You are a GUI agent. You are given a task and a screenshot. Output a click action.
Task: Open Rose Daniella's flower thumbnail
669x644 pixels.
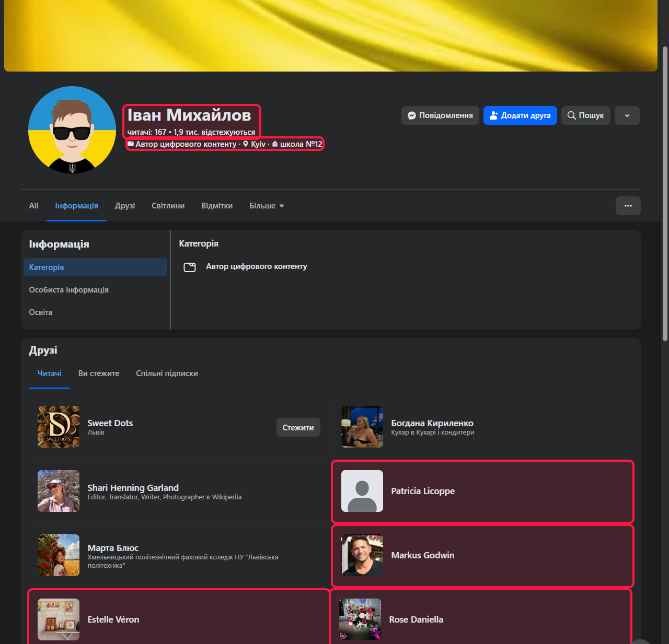point(360,619)
